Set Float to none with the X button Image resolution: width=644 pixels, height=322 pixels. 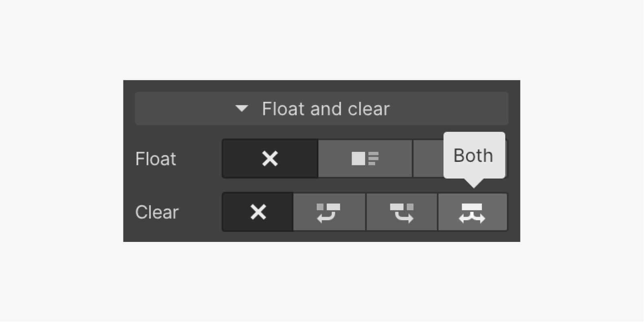click(270, 159)
